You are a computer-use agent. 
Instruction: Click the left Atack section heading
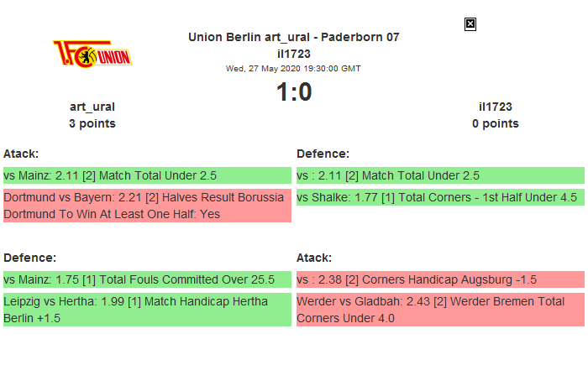point(22,154)
